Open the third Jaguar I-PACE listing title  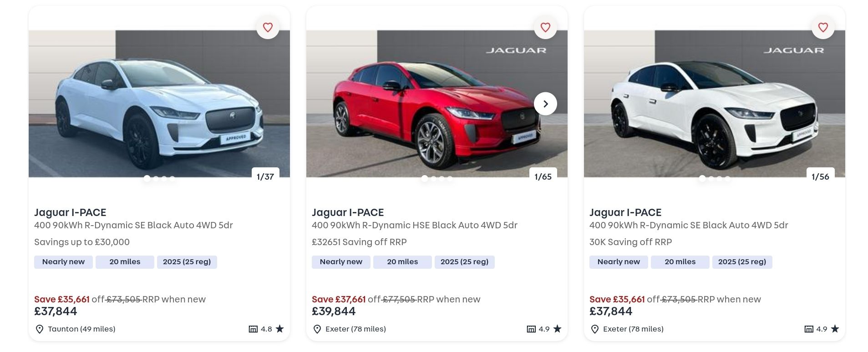pos(625,212)
